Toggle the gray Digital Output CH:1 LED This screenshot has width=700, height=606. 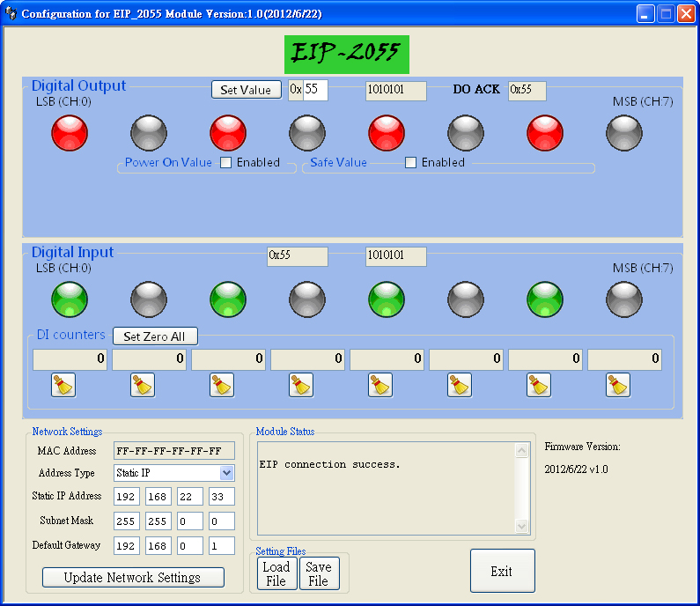(149, 133)
